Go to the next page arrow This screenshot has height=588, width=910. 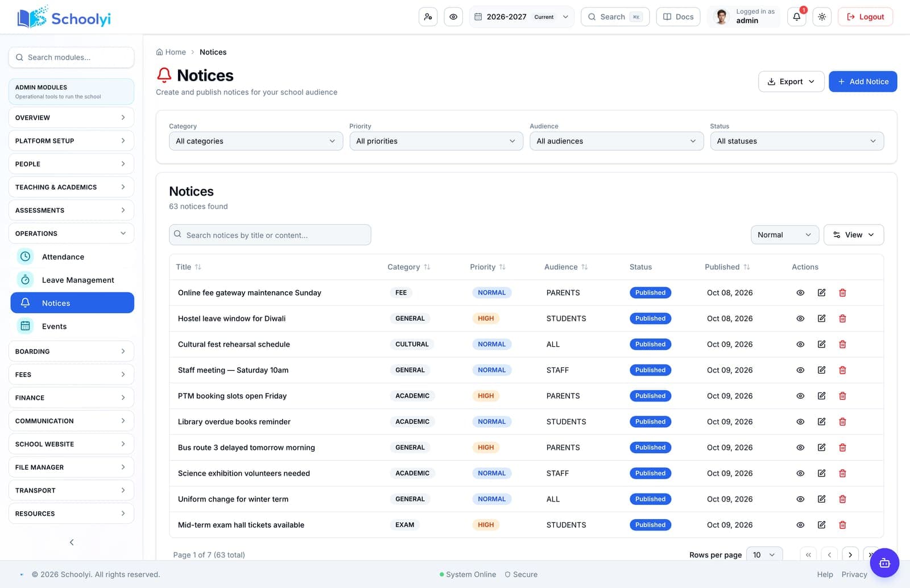[850, 555]
